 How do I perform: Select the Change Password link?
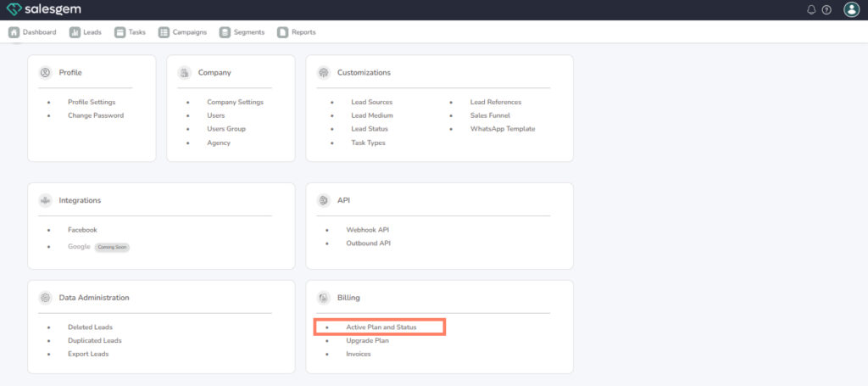click(x=96, y=115)
